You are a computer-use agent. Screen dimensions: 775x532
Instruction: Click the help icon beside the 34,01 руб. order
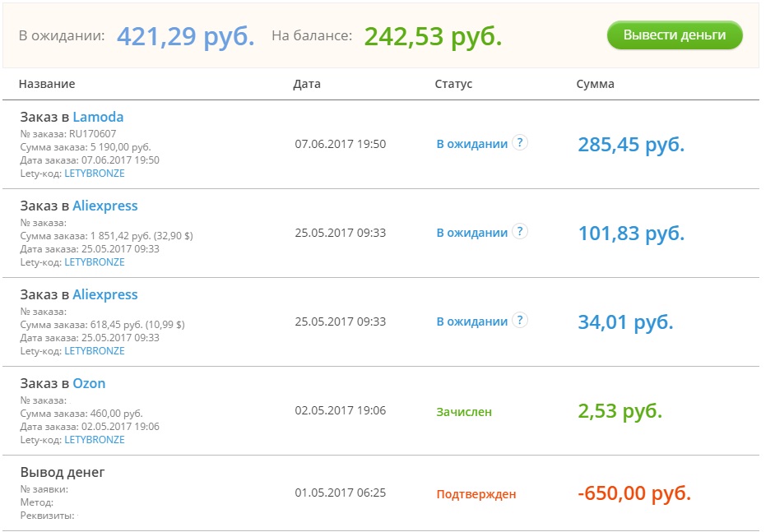[519, 321]
